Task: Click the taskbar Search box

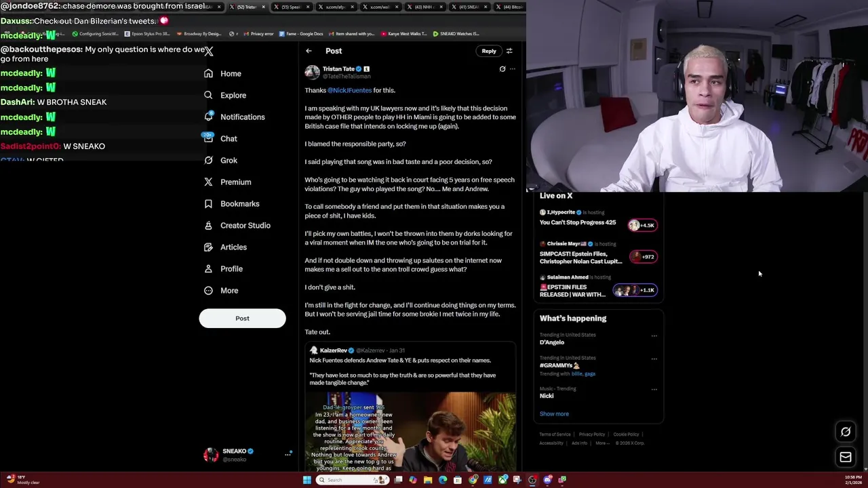Action: click(x=351, y=480)
